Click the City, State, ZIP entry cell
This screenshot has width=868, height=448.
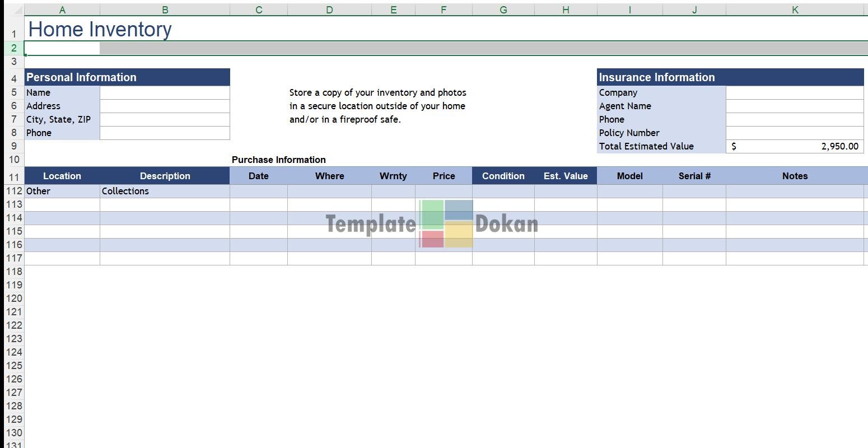tap(165, 119)
